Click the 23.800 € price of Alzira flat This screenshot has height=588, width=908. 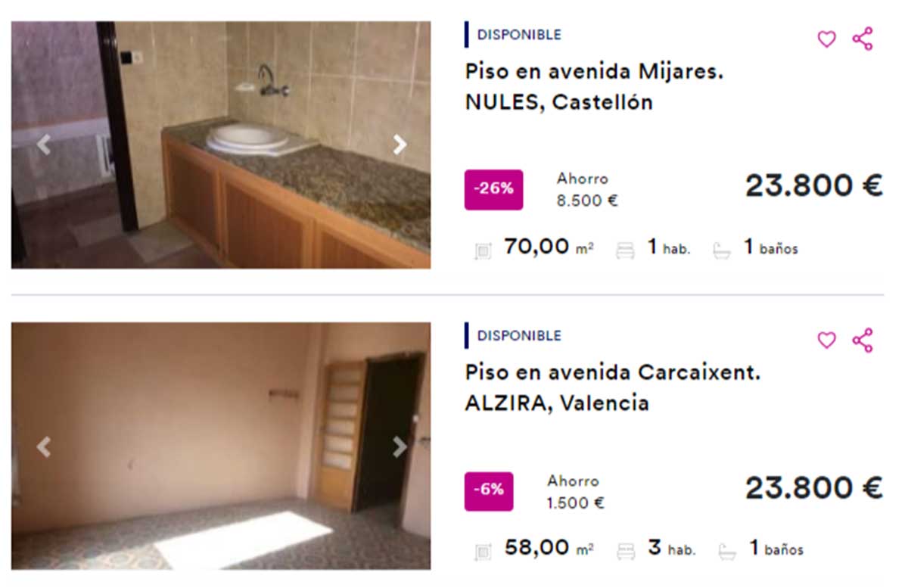tap(813, 488)
